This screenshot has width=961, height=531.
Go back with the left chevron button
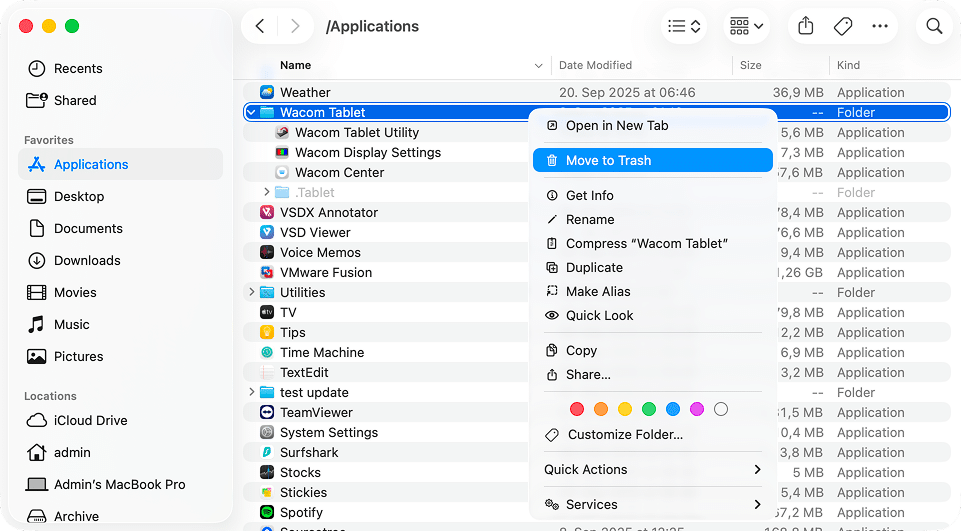(x=260, y=26)
